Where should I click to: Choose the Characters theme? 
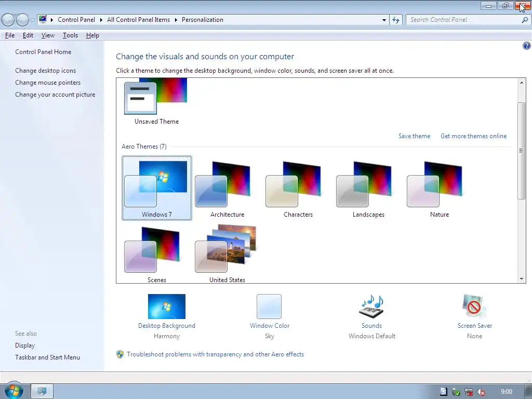click(298, 188)
